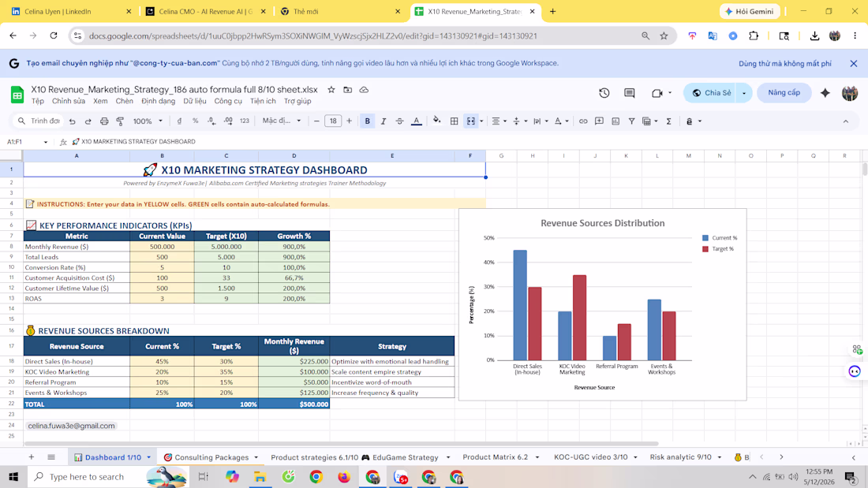868x488 pixels.
Task: Open the borders tool
Action: 454,121
